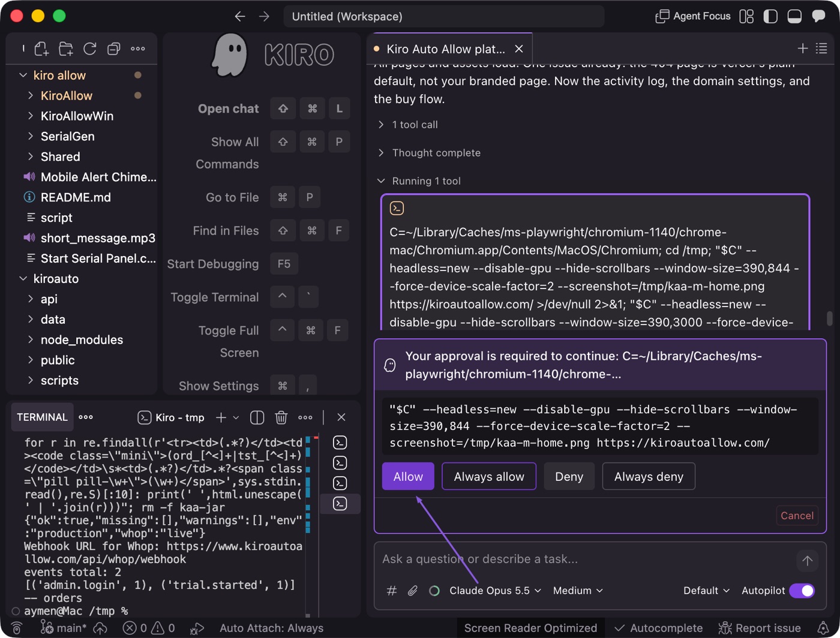Open new terminal profile dropdown arrow

pos(236,417)
